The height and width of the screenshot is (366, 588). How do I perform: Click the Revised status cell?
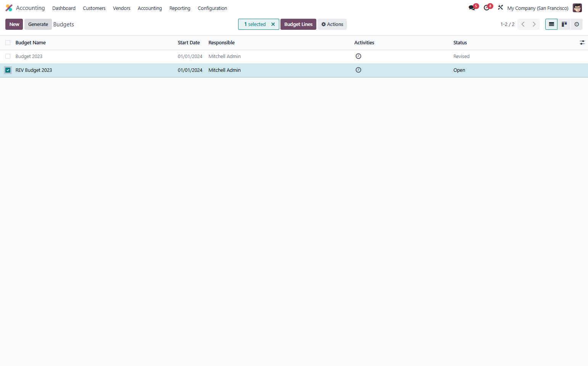point(461,56)
